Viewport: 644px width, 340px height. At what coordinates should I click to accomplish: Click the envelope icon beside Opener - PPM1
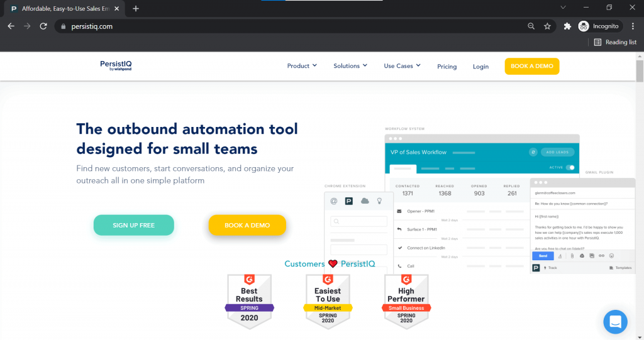[x=399, y=211]
